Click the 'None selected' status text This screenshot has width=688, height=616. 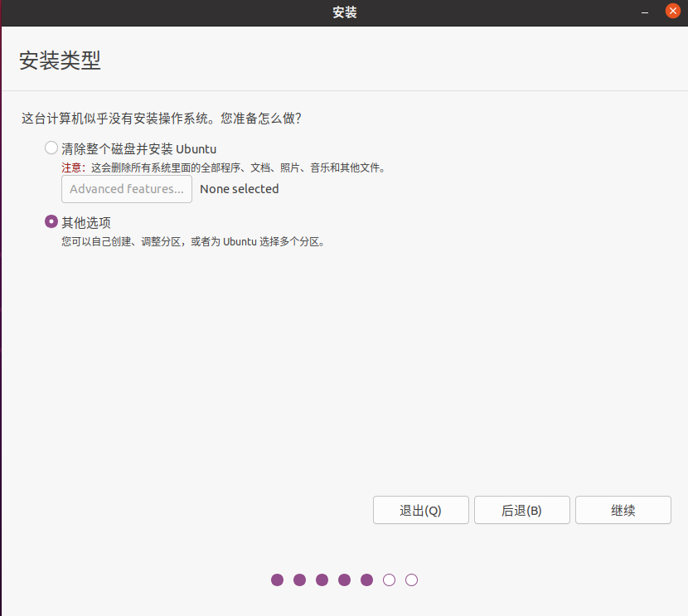click(x=239, y=189)
